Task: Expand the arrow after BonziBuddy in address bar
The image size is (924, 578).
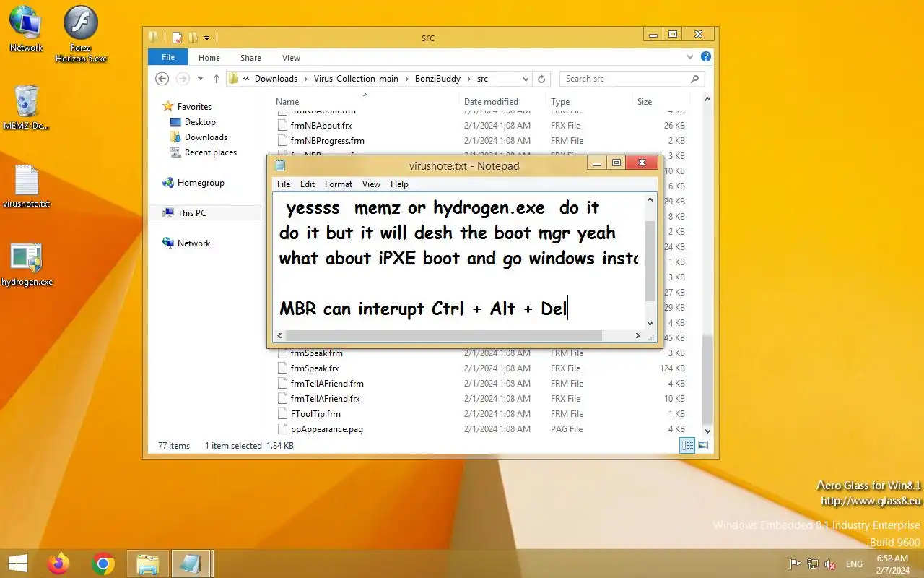Action: click(x=468, y=79)
